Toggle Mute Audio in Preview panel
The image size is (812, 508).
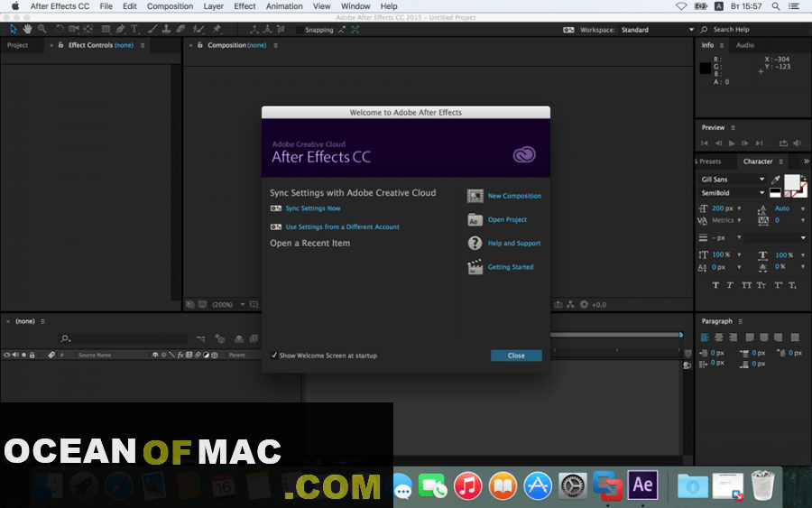point(797,143)
